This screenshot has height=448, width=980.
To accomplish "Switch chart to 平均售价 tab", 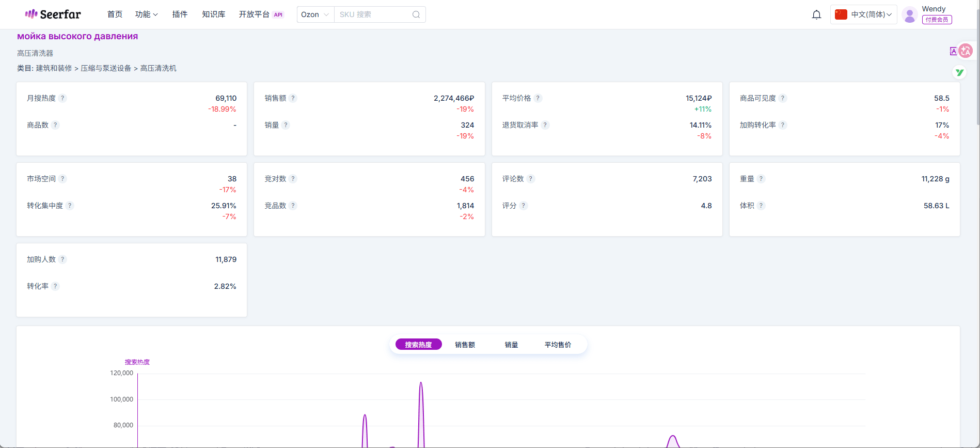I will point(558,345).
